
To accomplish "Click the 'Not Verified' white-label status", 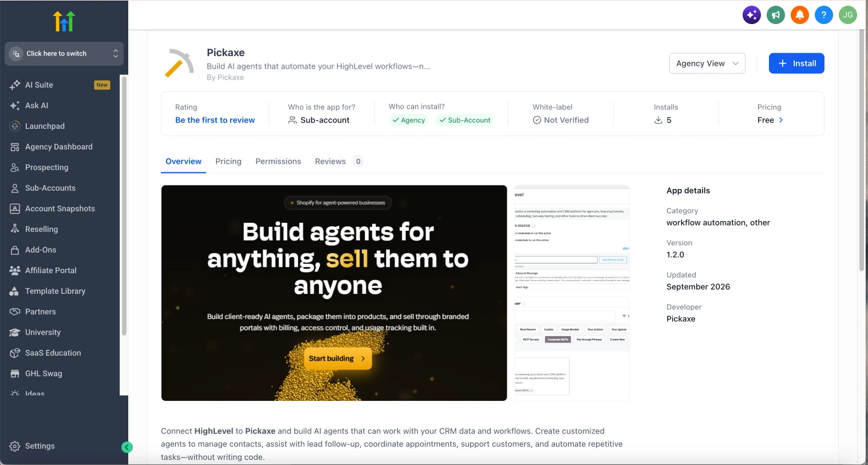I will [561, 120].
